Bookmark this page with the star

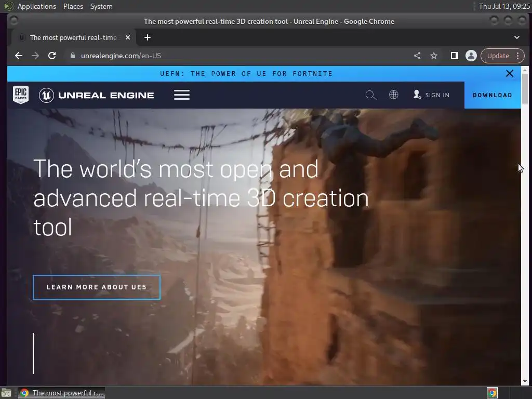tap(434, 56)
